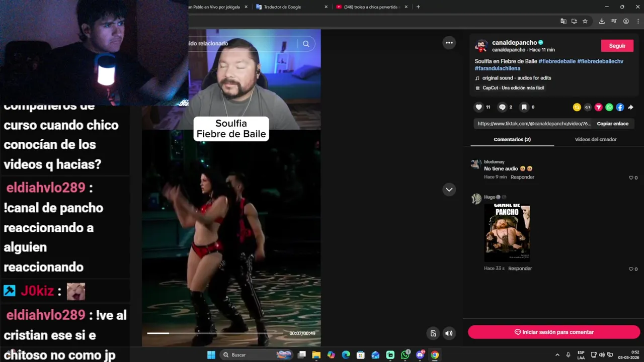
Task: Like Hugo's comment heart
Action: (x=631, y=269)
